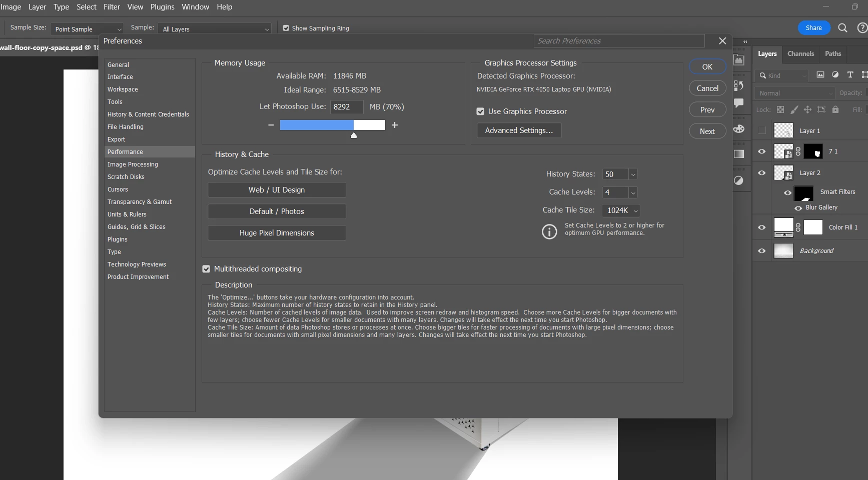The image size is (868, 480).
Task: Open blend mode Normal dropdown
Action: [x=794, y=93]
